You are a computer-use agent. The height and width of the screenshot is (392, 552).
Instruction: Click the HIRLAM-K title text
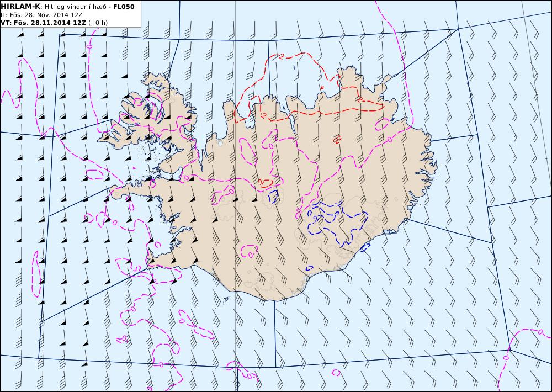point(20,7)
